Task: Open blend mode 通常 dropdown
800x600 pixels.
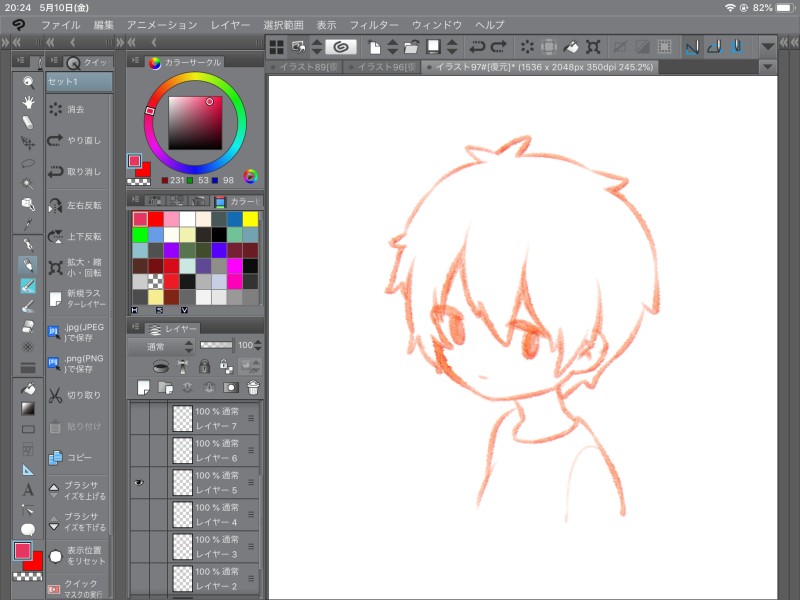Action: click(161, 346)
